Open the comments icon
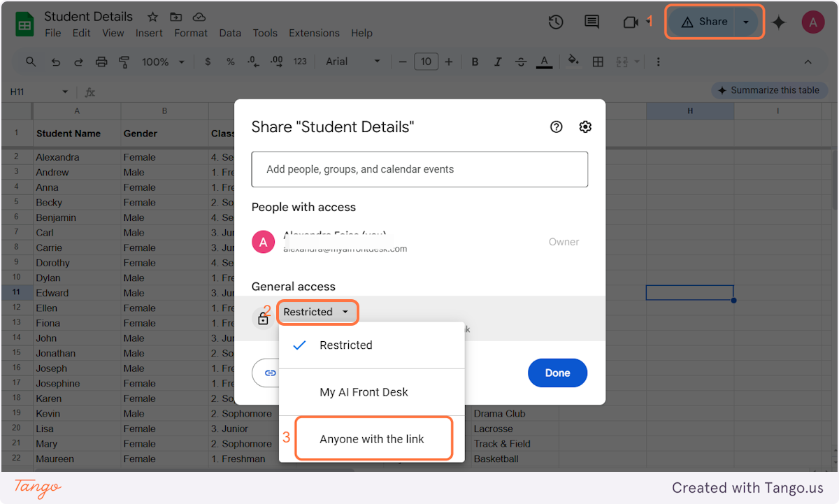The width and height of the screenshot is (839, 504). 592,22
